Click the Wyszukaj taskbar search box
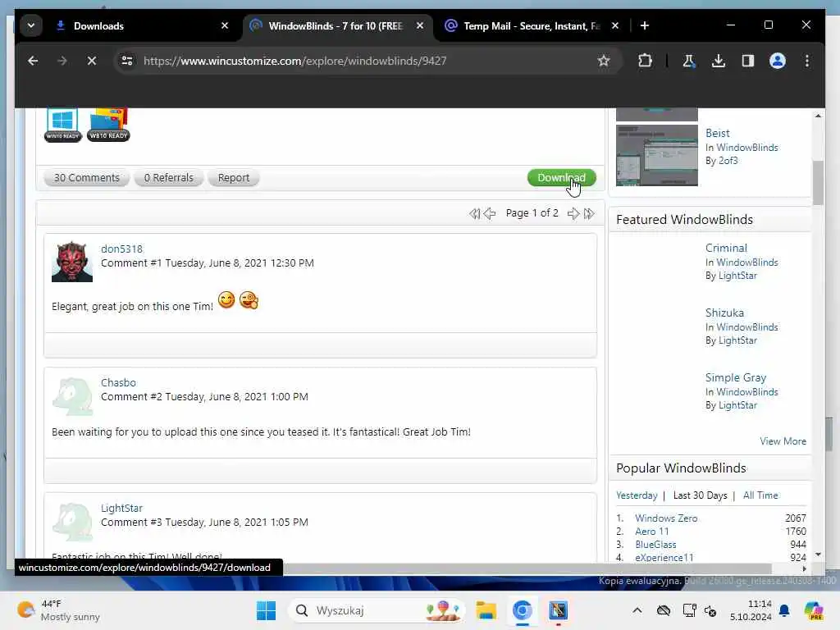 (377, 610)
